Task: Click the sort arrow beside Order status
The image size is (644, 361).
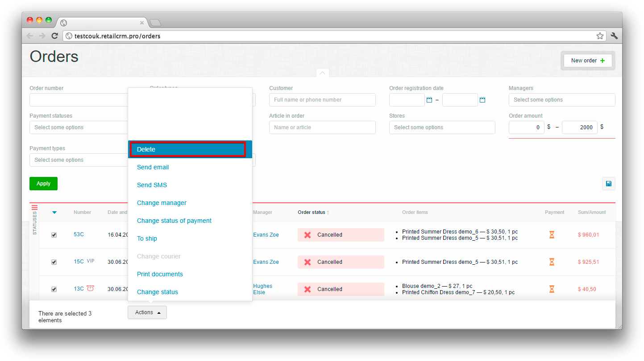Action: tap(328, 213)
